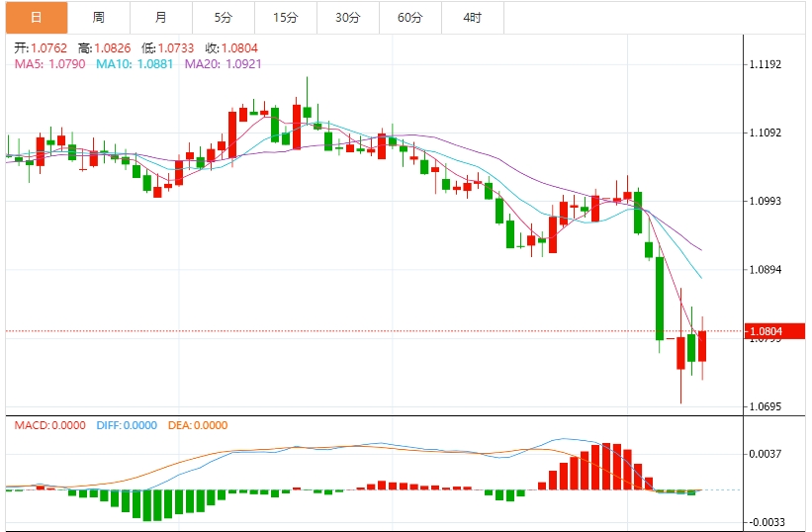
Task: Click the last red candlestick at 1.0804
Action: coord(702,346)
